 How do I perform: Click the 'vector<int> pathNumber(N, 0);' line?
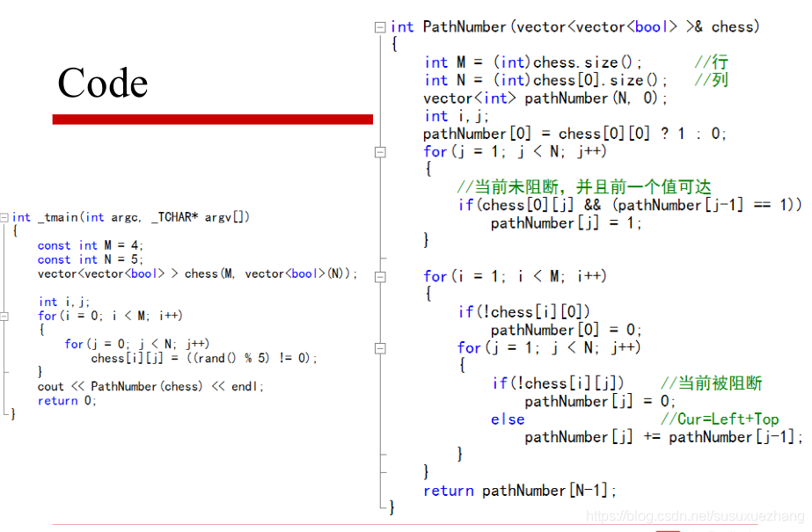click(545, 98)
